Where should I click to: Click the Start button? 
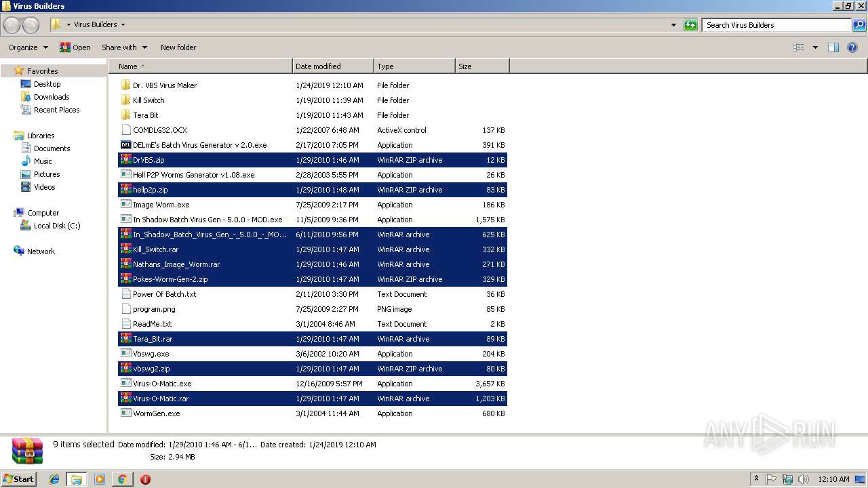(18, 479)
